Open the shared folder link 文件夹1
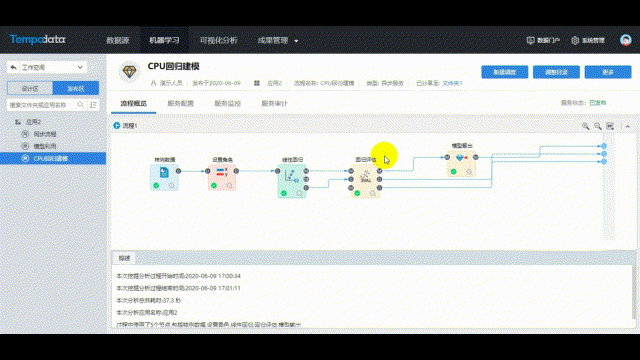 [452, 83]
